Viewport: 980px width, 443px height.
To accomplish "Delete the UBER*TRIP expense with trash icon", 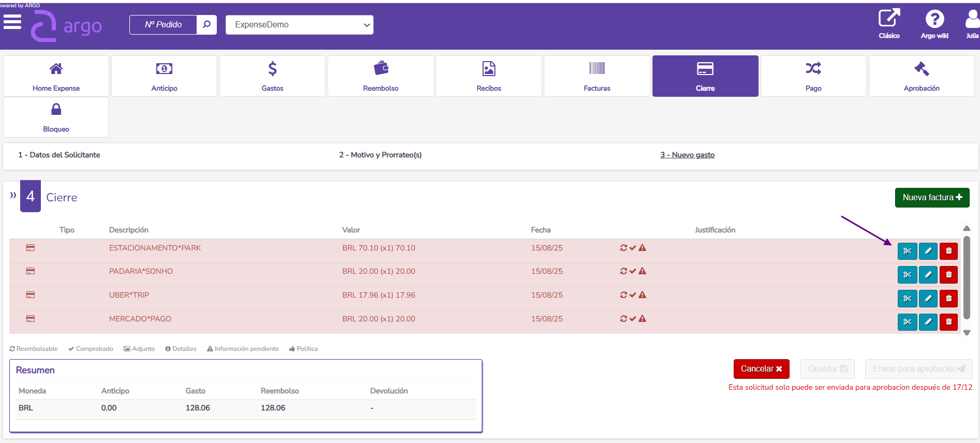I will tap(948, 299).
